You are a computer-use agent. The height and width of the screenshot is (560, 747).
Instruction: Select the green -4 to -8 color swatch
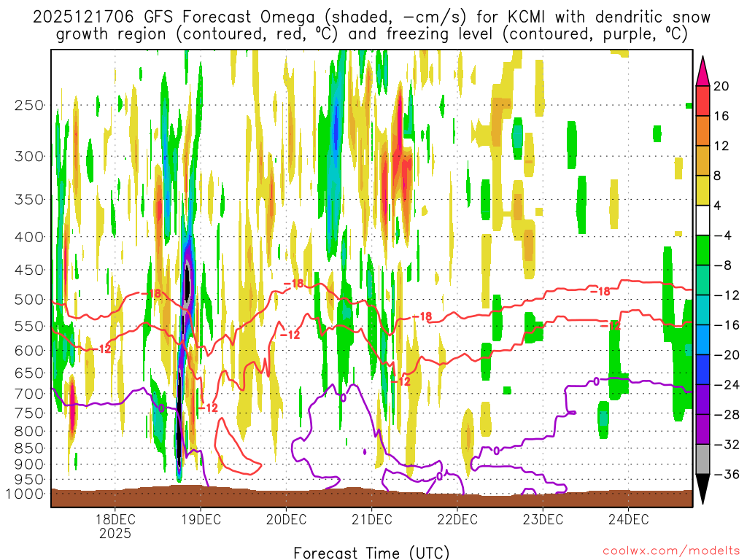703,250
